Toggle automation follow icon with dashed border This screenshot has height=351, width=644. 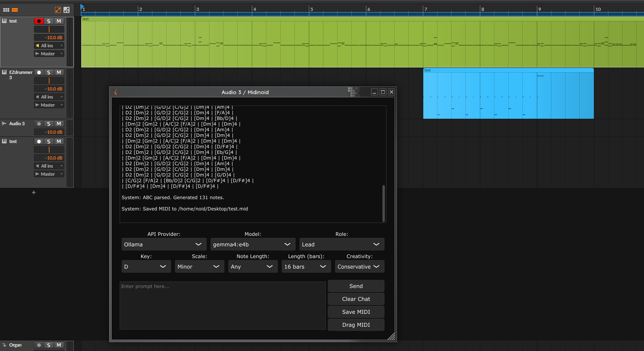coord(58,10)
